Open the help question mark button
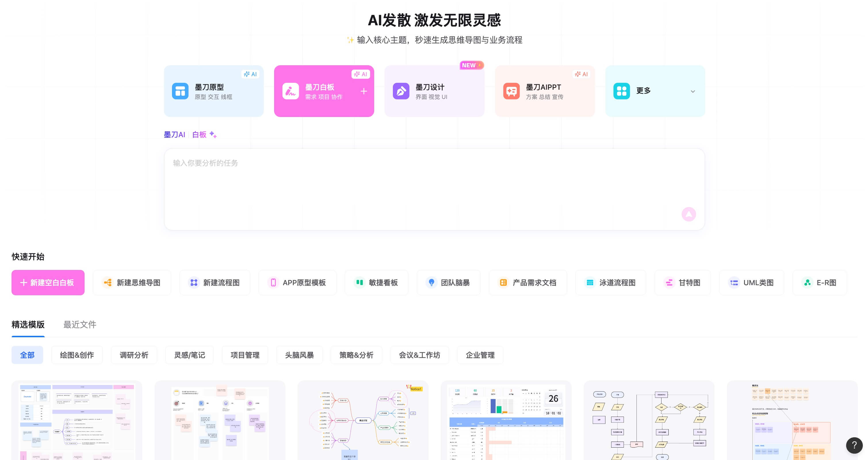This screenshot has height=460, width=868. coord(854,446)
